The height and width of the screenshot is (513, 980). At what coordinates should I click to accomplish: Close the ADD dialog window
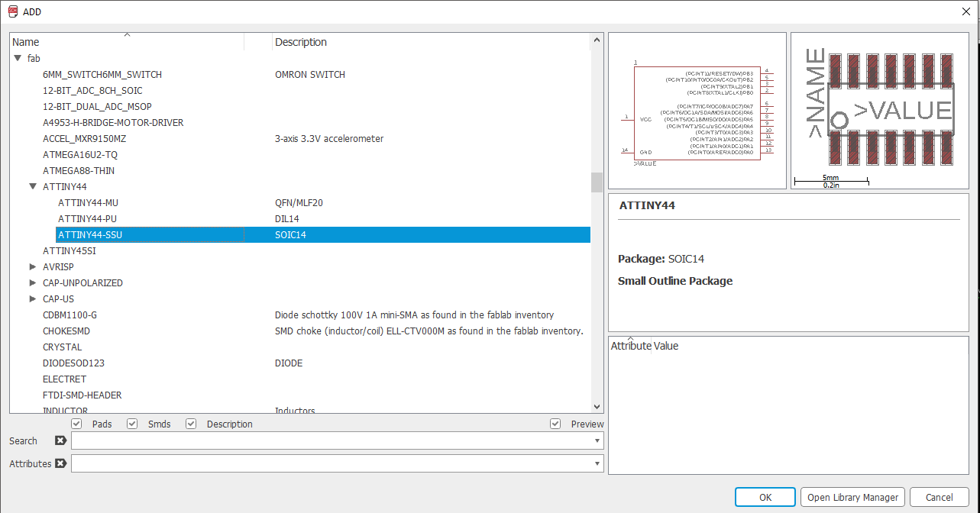(965, 11)
